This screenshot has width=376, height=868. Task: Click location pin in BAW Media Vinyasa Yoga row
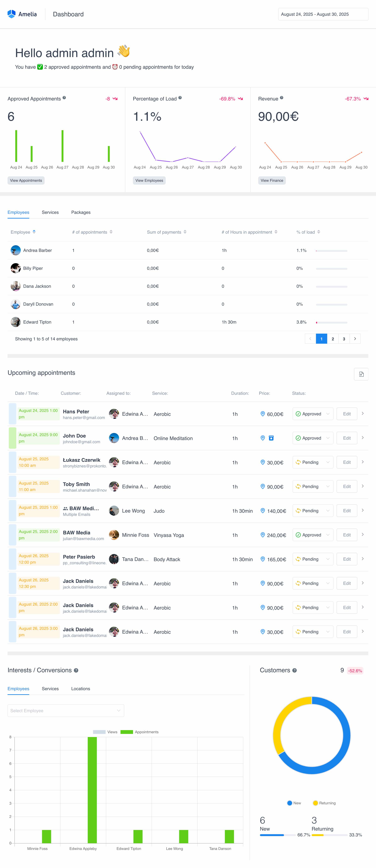263,535
